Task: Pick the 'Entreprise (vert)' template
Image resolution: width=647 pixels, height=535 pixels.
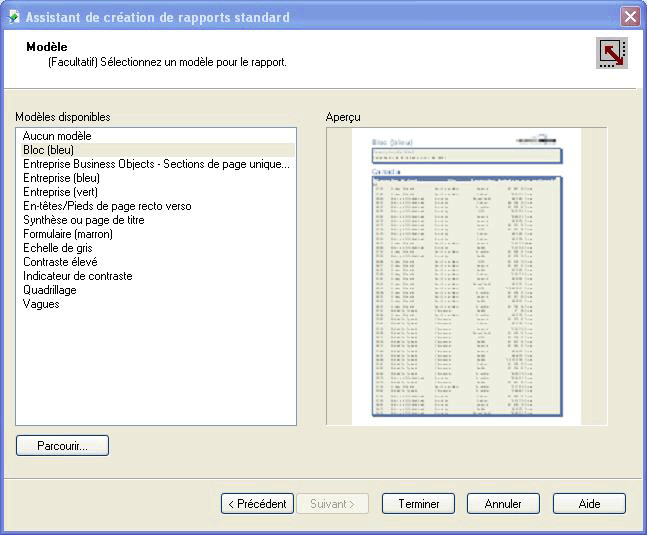Action: (60, 192)
